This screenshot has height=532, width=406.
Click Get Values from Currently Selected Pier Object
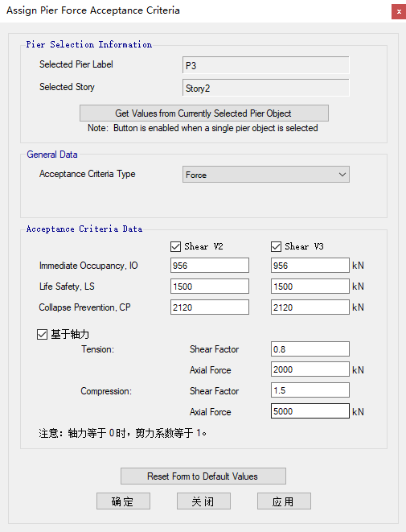point(204,113)
